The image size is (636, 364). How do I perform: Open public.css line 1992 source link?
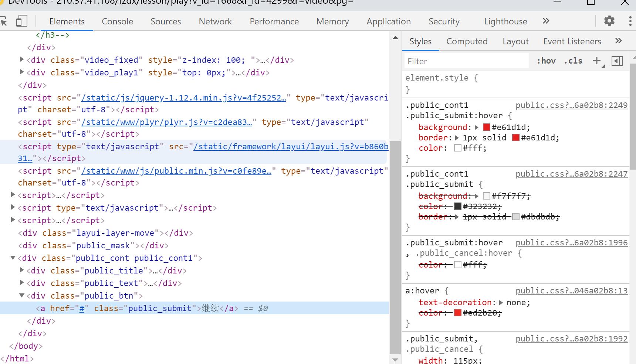click(572, 339)
